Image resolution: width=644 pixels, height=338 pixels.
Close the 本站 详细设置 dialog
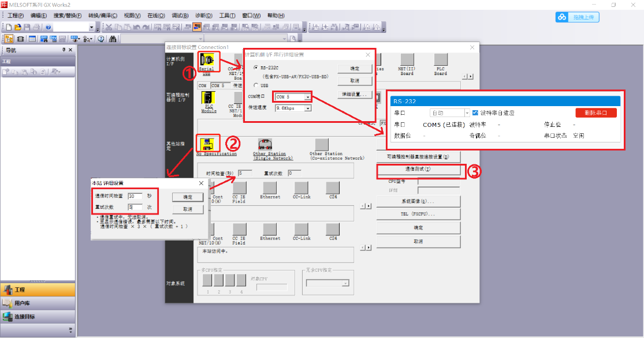(201, 183)
